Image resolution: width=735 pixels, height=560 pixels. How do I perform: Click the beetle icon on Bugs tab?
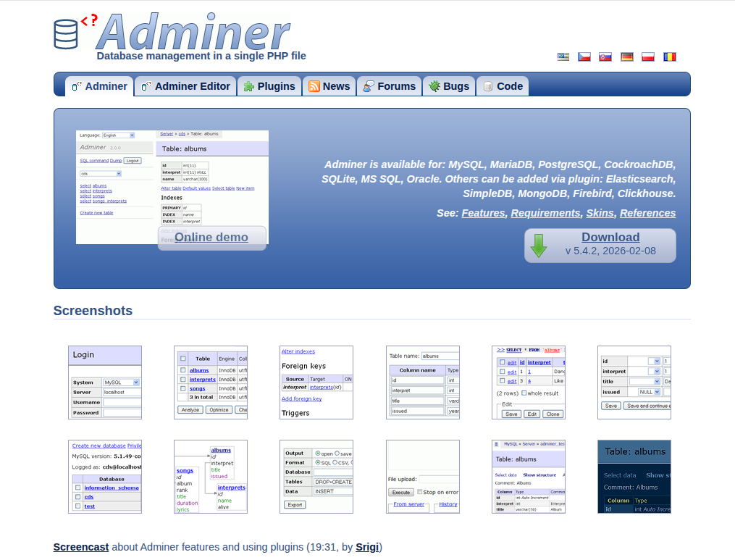pyautogui.click(x=433, y=85)
